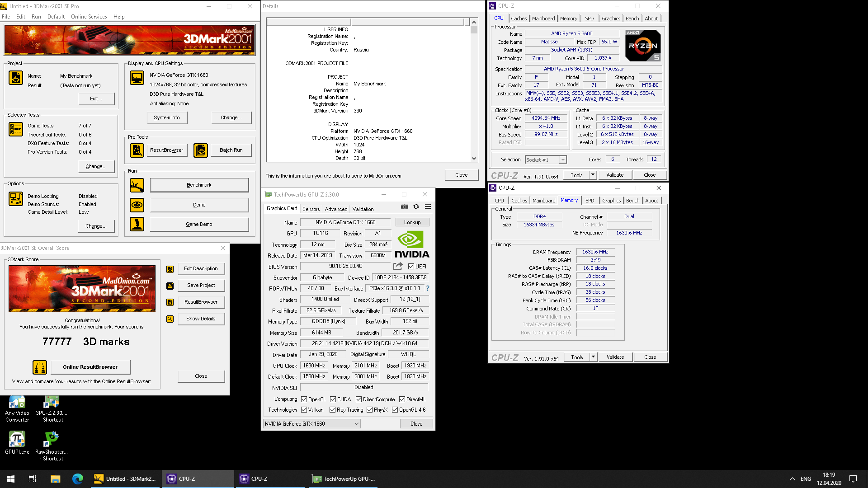868x488 pixels.
Task: Open the GPU-Z hamburger menu
Action: (x=428, y=206)
